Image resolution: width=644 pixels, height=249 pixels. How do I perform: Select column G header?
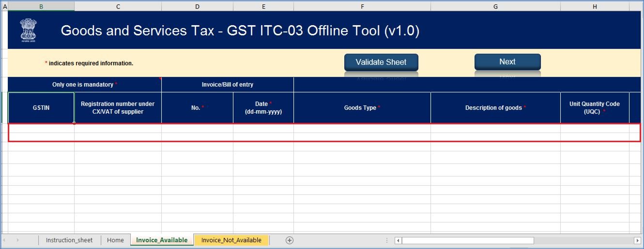point(495,6)
